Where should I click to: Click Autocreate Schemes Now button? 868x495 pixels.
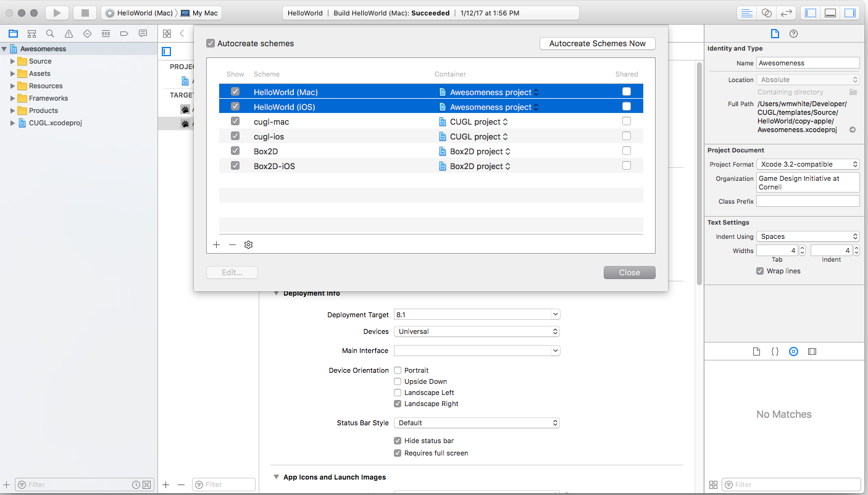pyautogui.click(x=597, y=44)
